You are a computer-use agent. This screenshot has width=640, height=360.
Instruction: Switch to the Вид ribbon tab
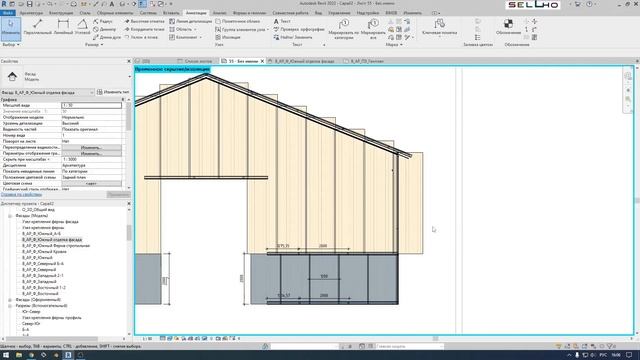point(318,13)
